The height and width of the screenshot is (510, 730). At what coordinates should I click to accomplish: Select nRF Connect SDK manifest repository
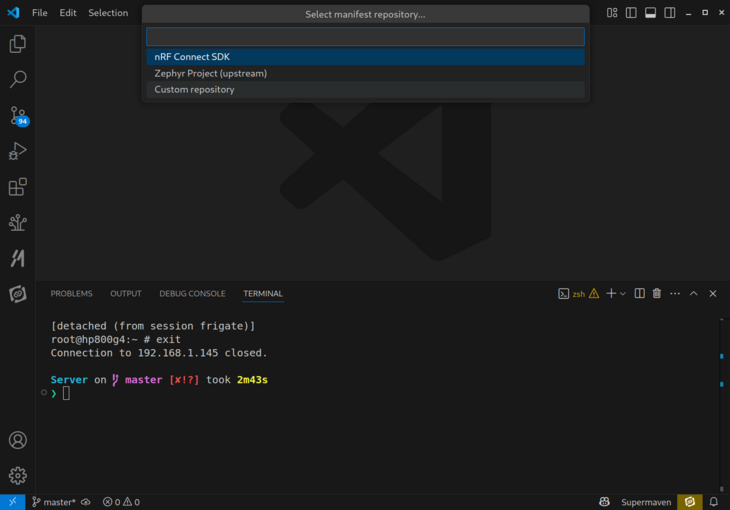(365, 57)
